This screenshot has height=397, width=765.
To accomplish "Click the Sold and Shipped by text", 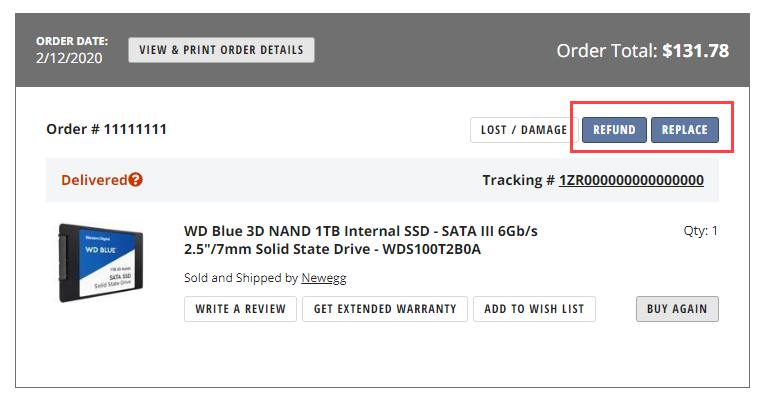I will pyautogui.click(x=241, y=278).
